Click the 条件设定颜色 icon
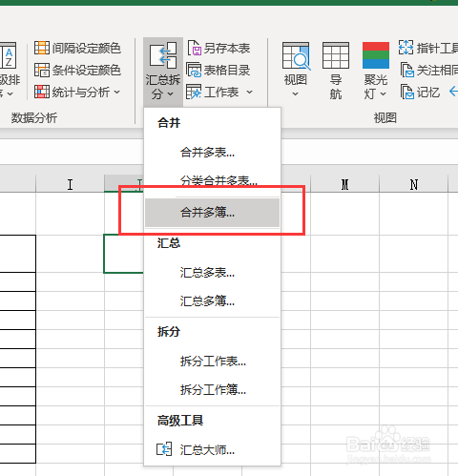This screenshot has height=476, width=458. (x=42, y=70)
